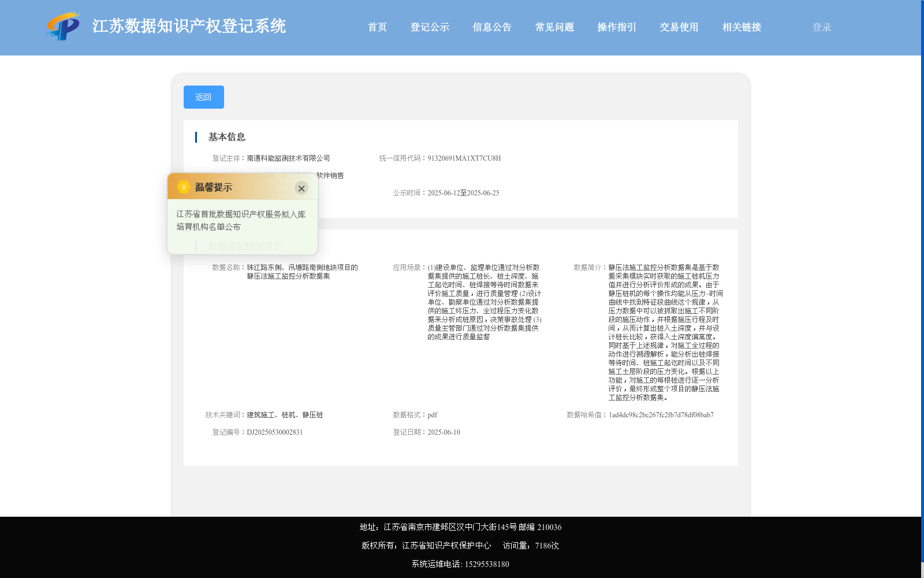Click the registration date 2025-06-10
The width and height of the screenshot is (924, 578).
point(444,432)
